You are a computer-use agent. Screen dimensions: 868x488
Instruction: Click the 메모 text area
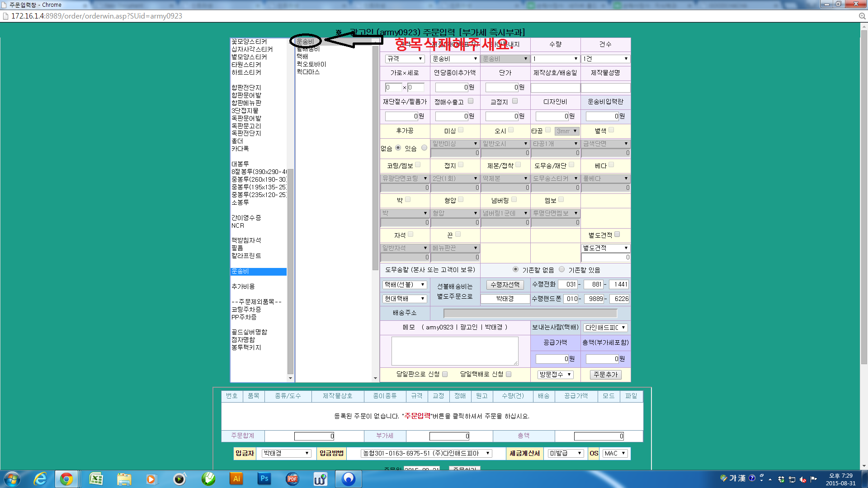coord(454,351)
